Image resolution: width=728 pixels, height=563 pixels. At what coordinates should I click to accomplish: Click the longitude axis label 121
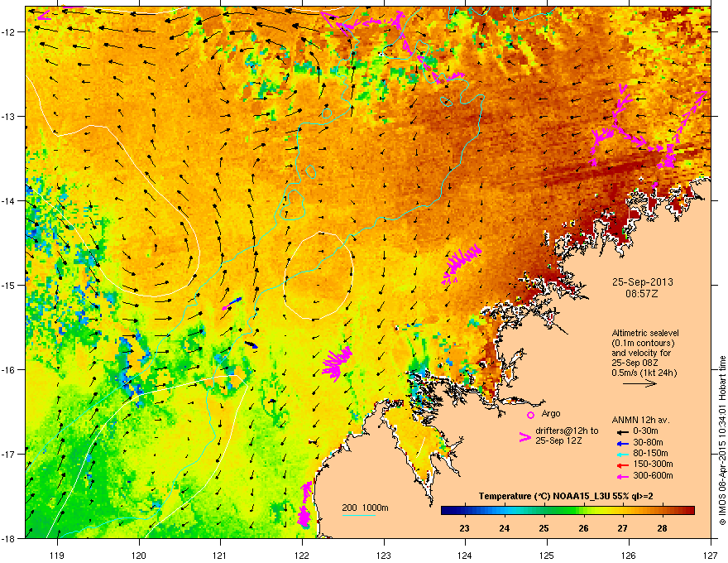(220, 555)
